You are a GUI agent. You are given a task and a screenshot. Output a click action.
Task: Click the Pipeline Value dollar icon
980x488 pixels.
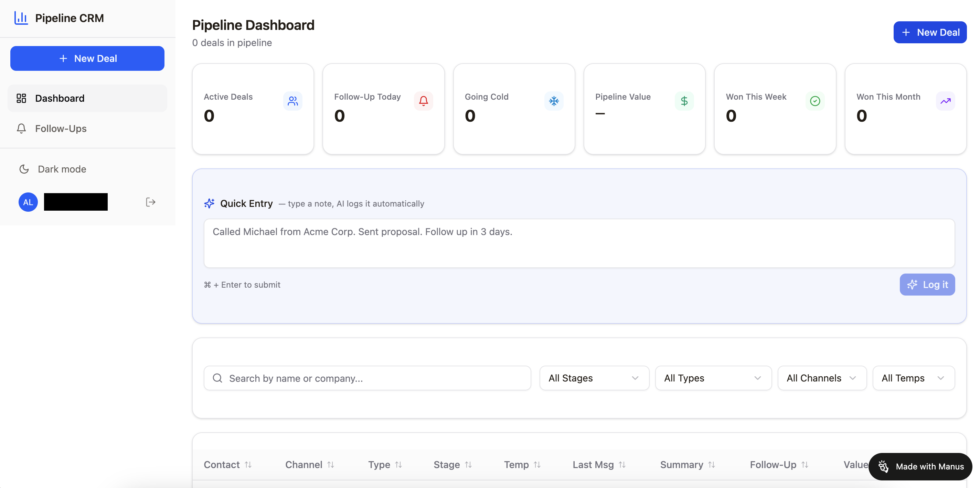[x=684, y=101]
